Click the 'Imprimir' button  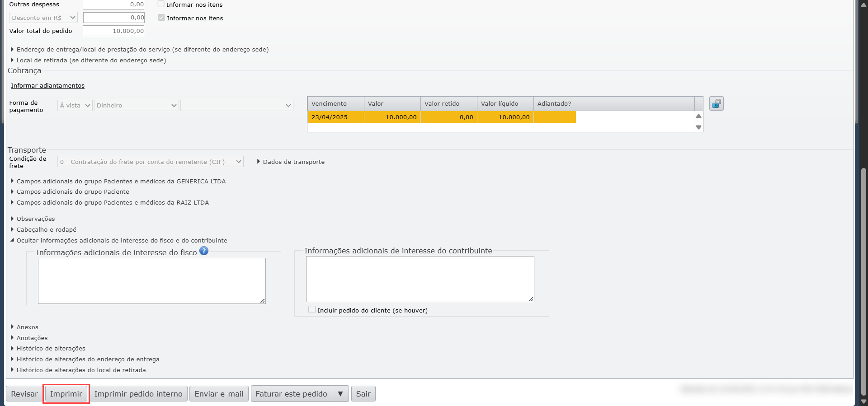pos(66,394)
